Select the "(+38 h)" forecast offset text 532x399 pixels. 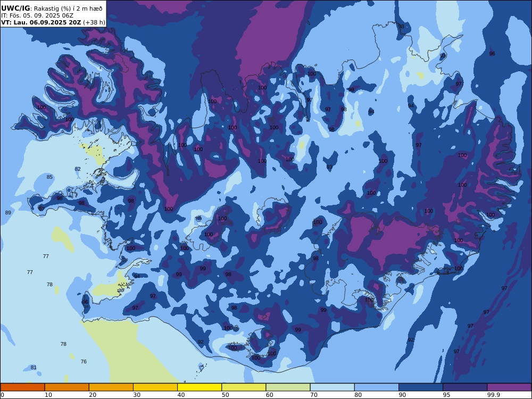click(94, 23)
